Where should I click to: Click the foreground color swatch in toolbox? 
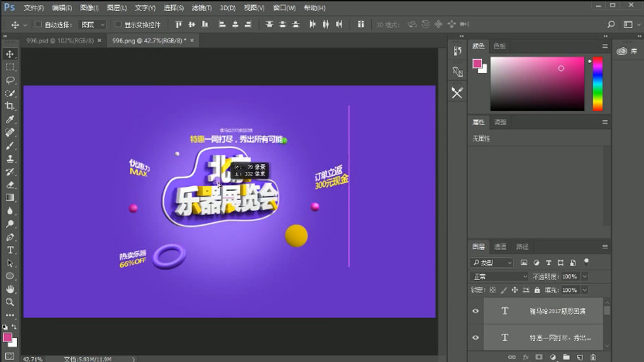click(7, 337)
